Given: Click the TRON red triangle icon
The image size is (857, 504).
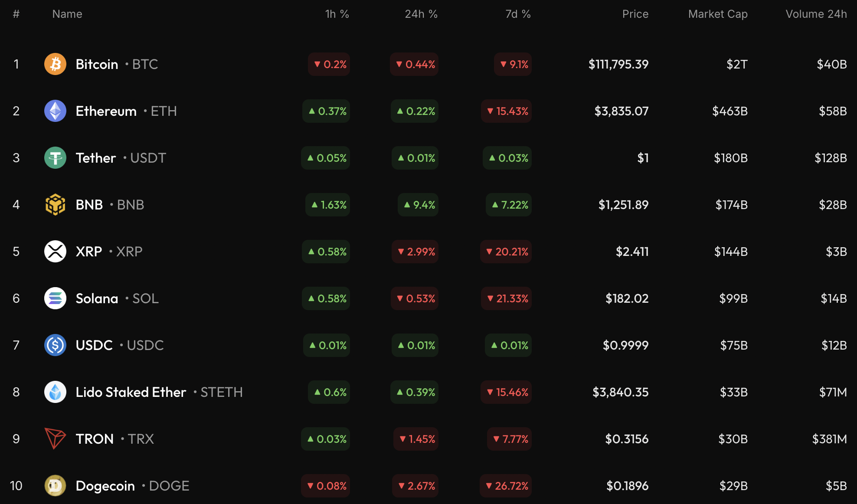Looking at the screenshot, I should pyautogui.click(x=55, y=439).
